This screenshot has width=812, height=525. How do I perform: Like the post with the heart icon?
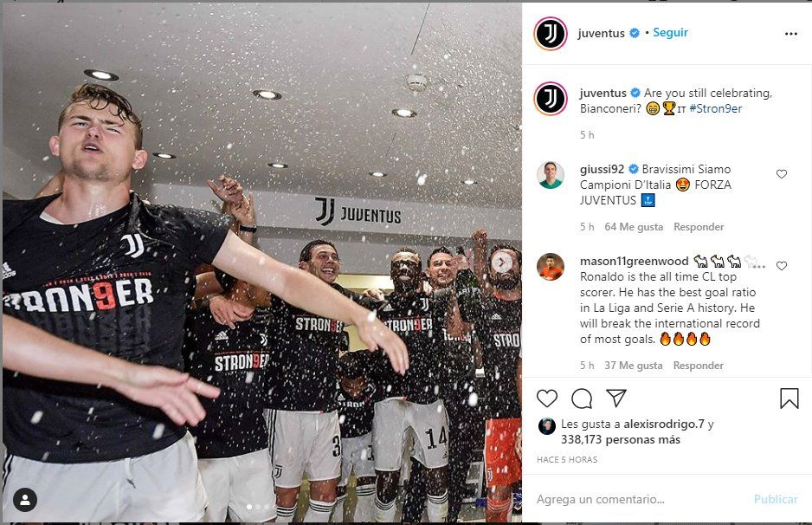[547, 398]
